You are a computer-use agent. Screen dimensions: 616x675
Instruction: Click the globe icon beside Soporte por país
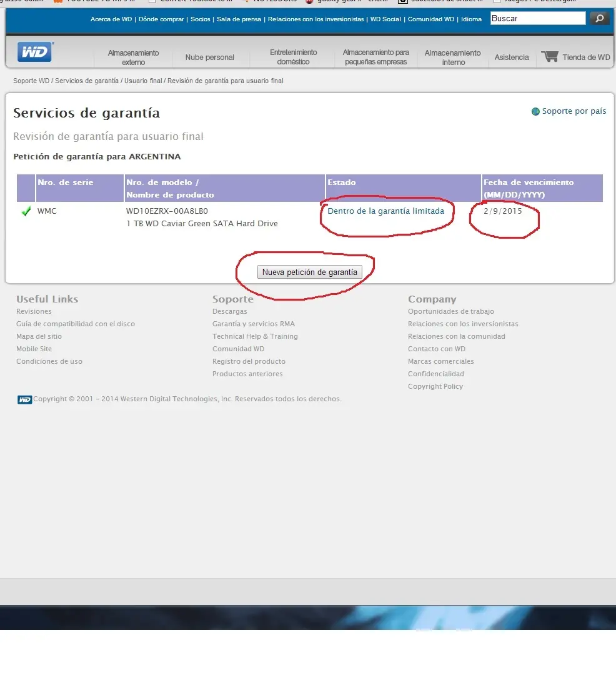pos(535,111)
